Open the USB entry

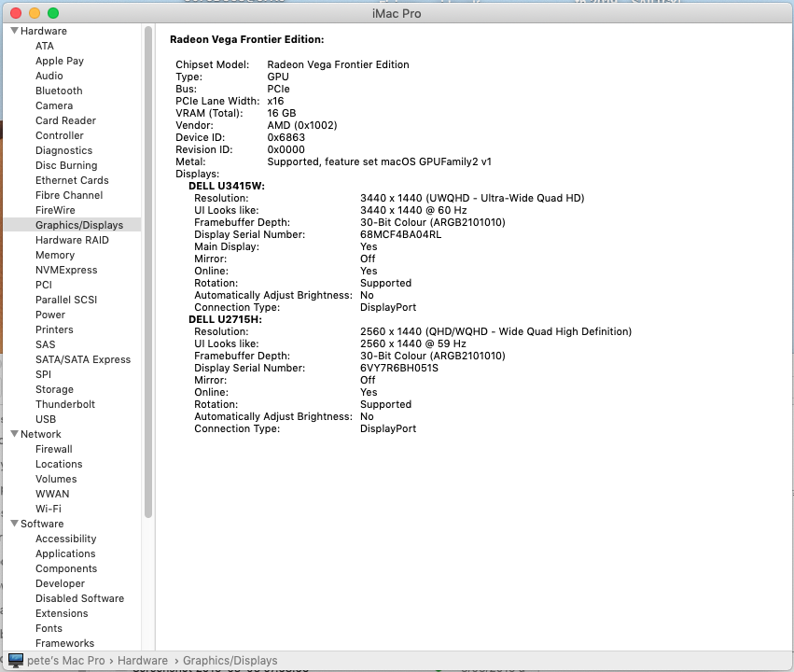46,419
